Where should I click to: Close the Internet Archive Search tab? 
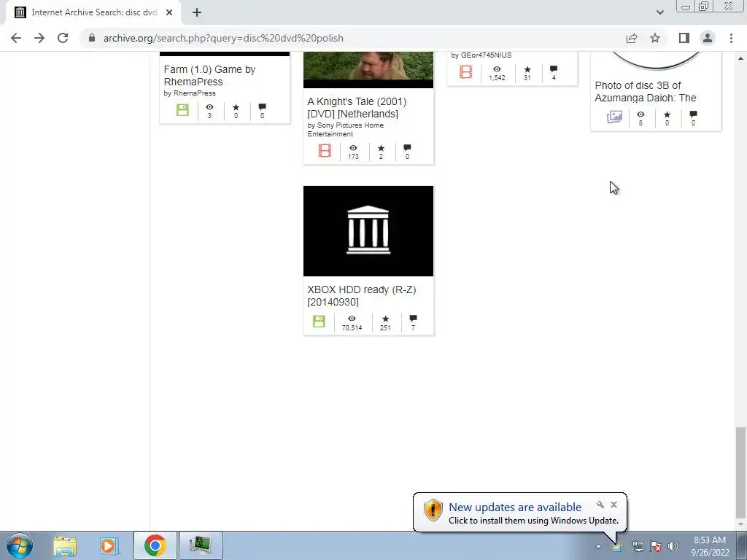(x=169, y=12)
